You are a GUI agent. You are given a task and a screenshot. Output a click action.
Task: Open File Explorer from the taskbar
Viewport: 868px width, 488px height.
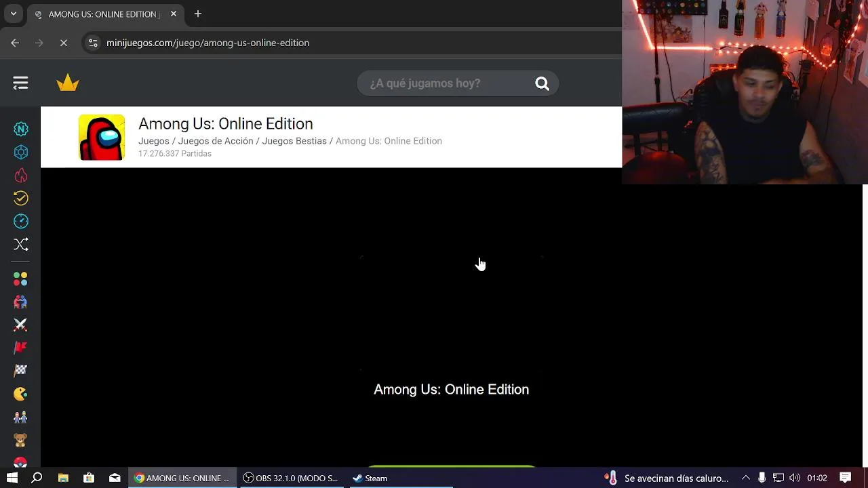[x=63, y=478]
